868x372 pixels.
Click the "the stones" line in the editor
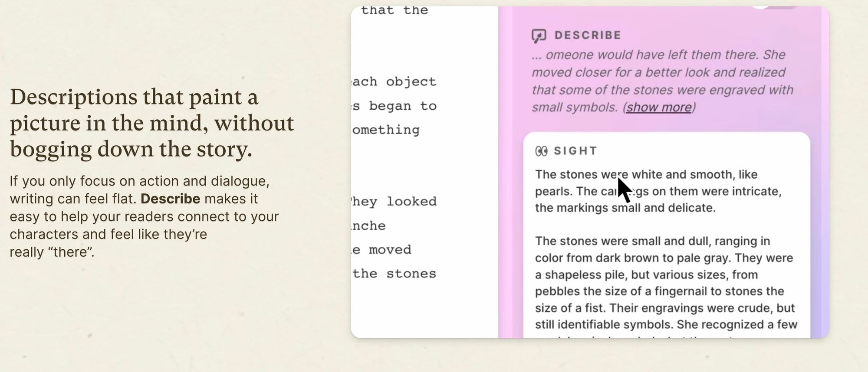click(x=394, y=274)
